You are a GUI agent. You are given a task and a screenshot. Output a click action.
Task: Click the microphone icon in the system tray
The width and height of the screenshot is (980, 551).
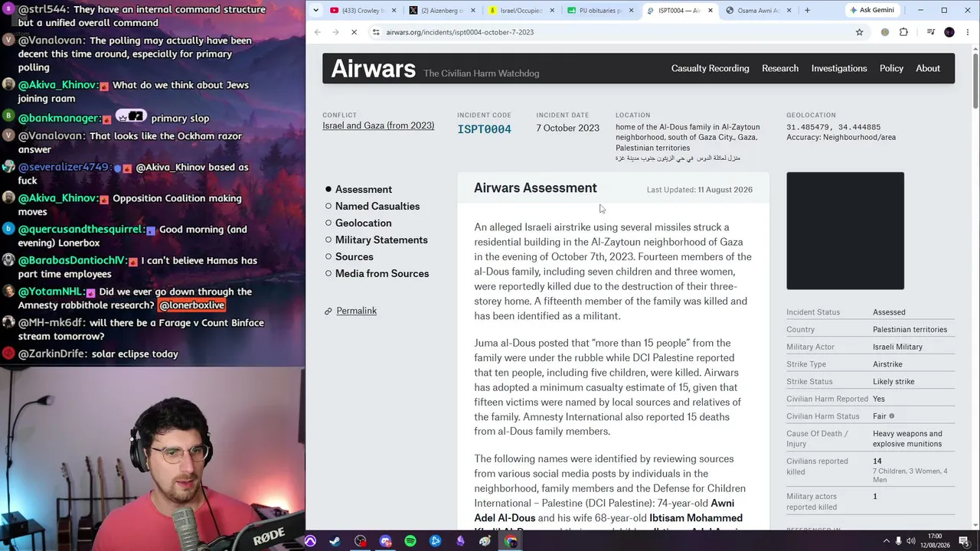(898, 541)
